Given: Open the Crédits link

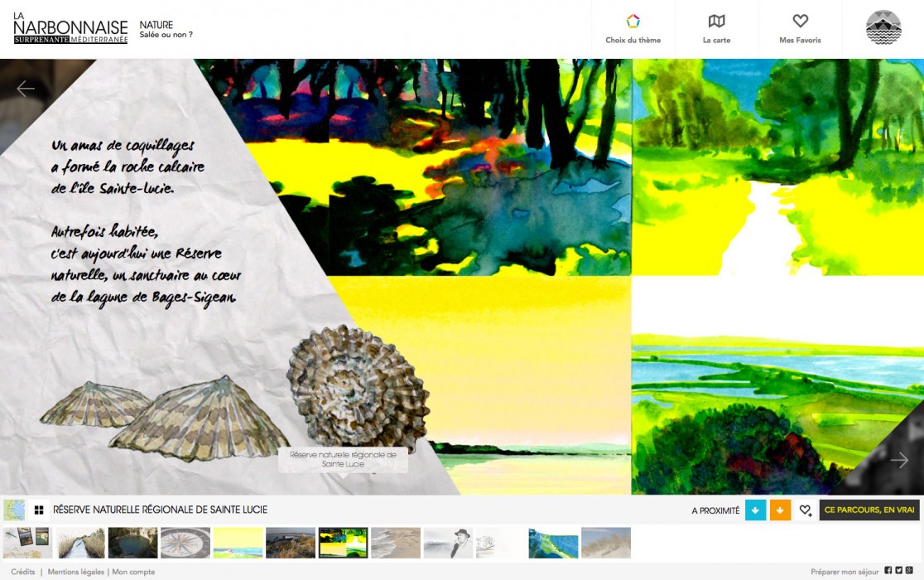Looking at the screenshot, I should pyautogui.click(x=23, y=572).
